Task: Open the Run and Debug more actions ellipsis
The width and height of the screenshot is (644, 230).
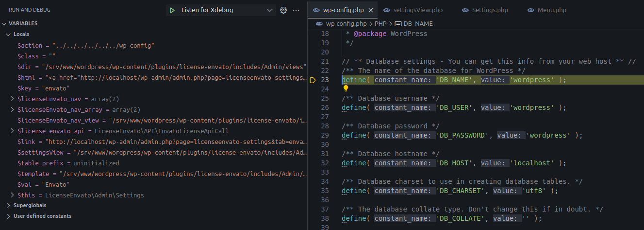Action: pos(296,10)
